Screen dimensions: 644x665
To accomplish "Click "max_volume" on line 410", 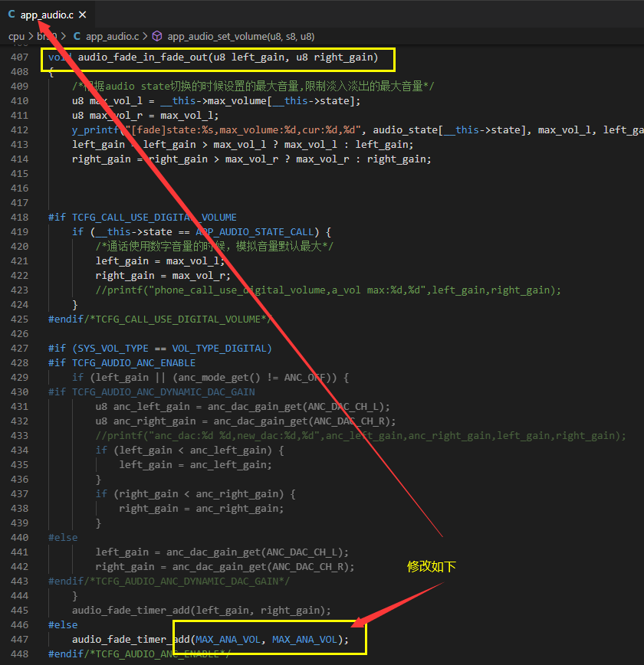I will (237, 101).
